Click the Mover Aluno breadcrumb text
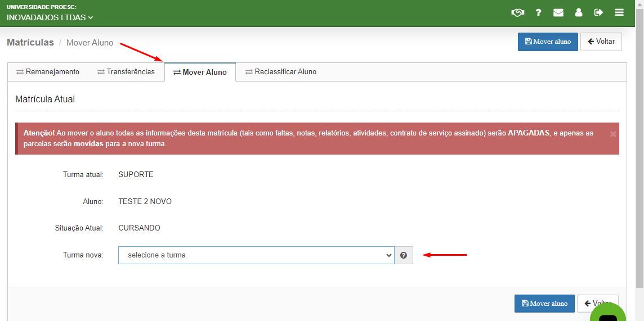The height and width of the screenshot is (321, 644). click(90, 43)
